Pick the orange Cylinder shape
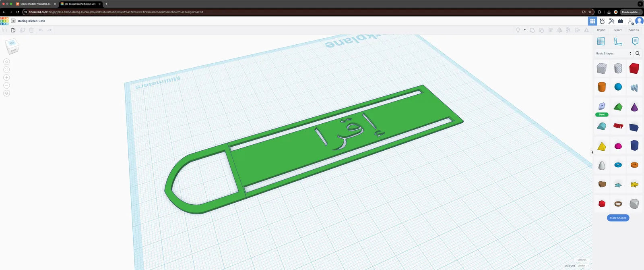This screenshot has width=644, height=270. pos(602,87)
